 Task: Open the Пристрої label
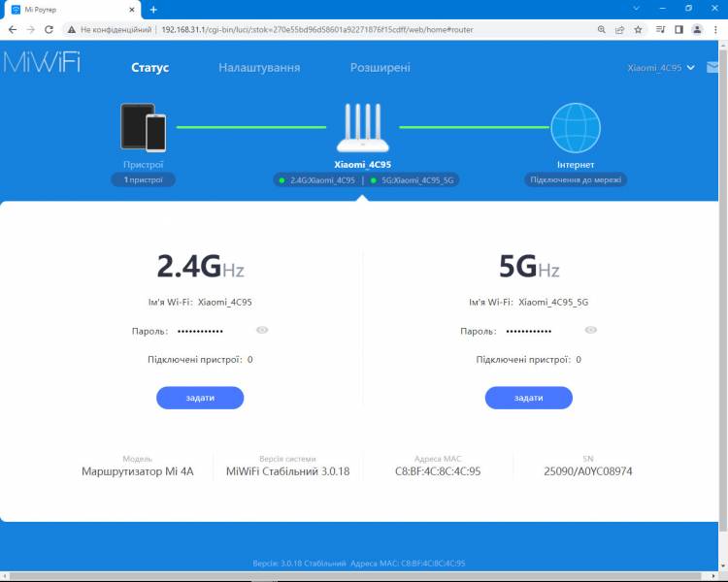tap(143, 165)
